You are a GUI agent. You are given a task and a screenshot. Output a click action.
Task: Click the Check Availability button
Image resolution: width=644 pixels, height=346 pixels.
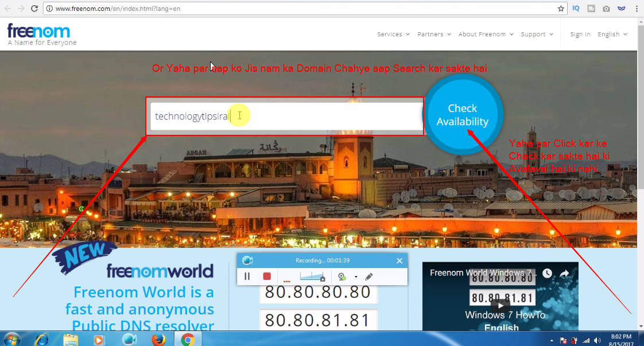463,115
